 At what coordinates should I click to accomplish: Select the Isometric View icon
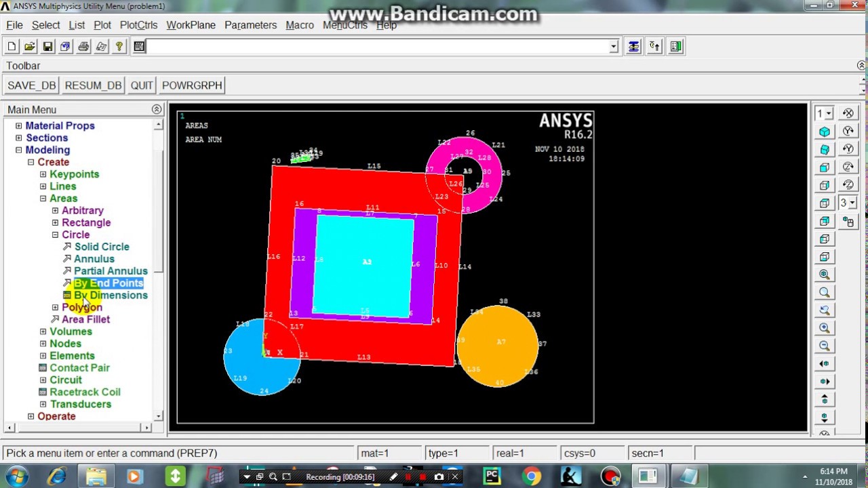tap(825, 131)
